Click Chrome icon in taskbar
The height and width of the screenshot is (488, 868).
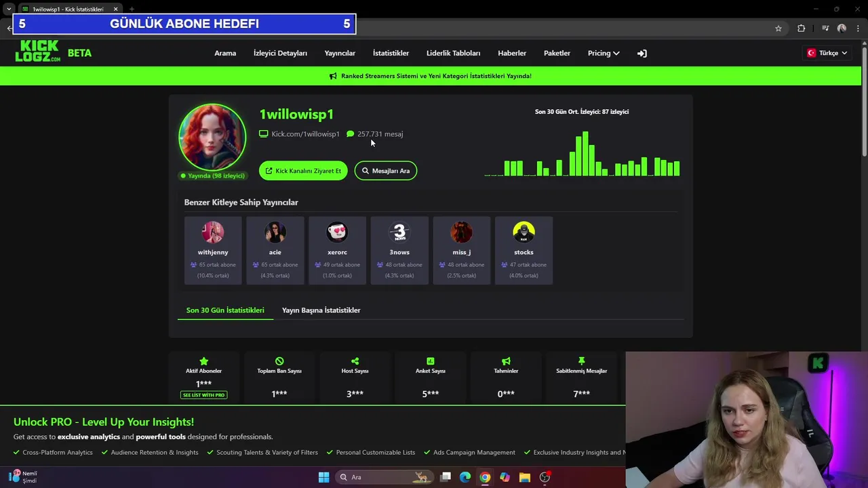point(485,477)
